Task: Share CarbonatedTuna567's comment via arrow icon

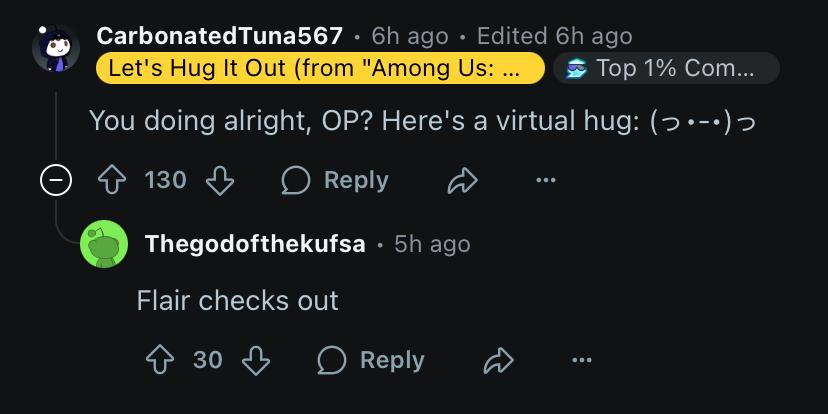Action: (463, 180)
